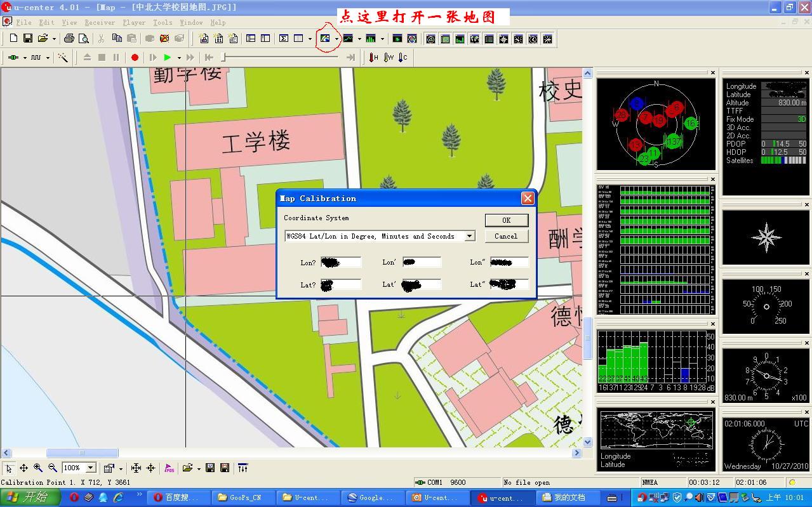Click the Coldstart C thermometer icon

[403, 57]
